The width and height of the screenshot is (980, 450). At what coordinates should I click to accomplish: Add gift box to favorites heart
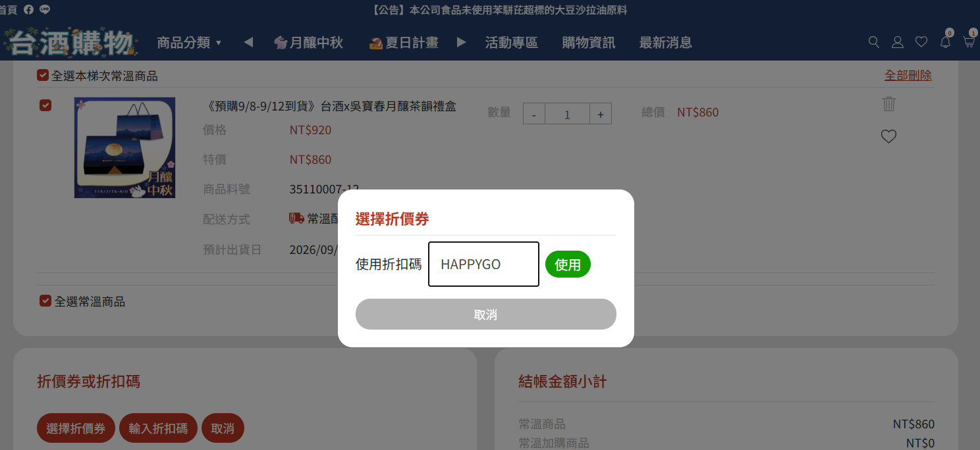[889, 136]
